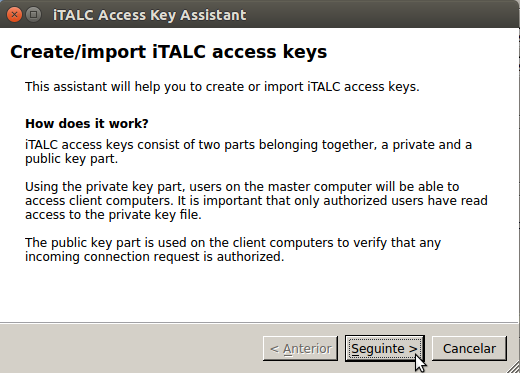Click the line starting Using the private key

pos(242,187)
